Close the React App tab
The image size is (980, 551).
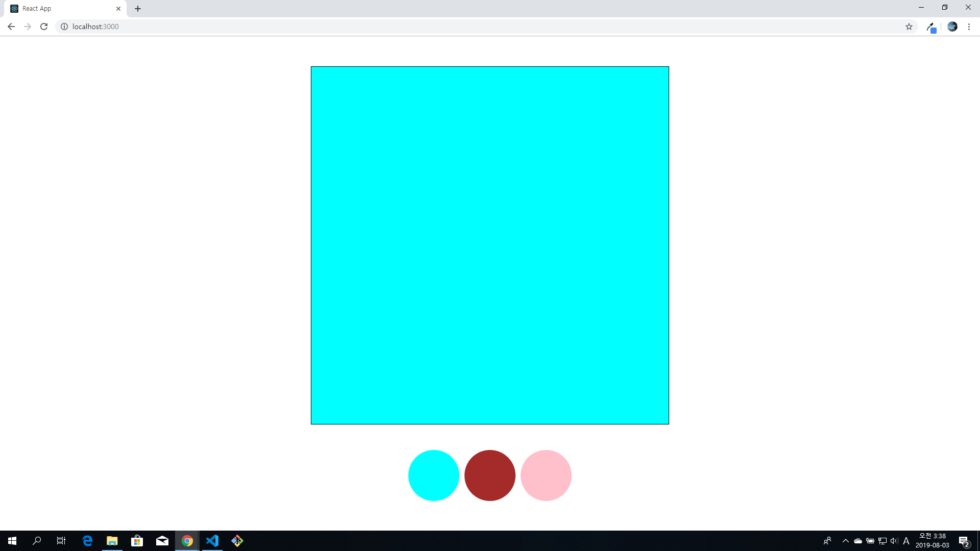click(x=118, y=9)
